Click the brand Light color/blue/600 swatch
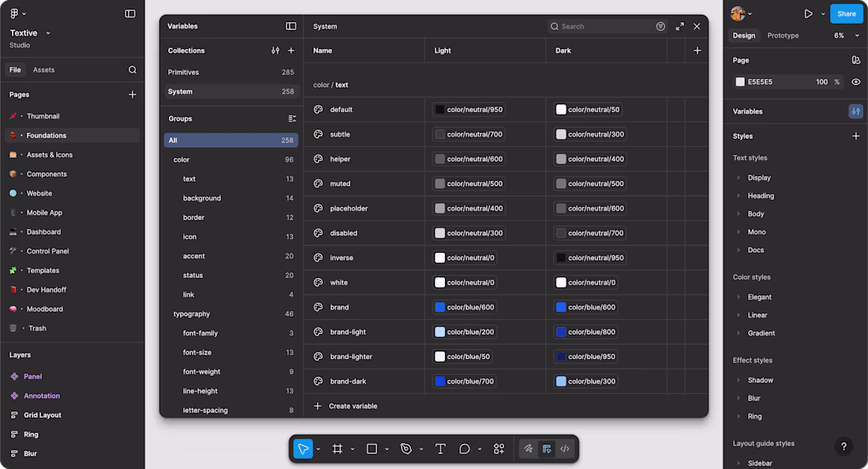Screen dimensions: 868x469 pyautogui.click(x=440, y=307)
